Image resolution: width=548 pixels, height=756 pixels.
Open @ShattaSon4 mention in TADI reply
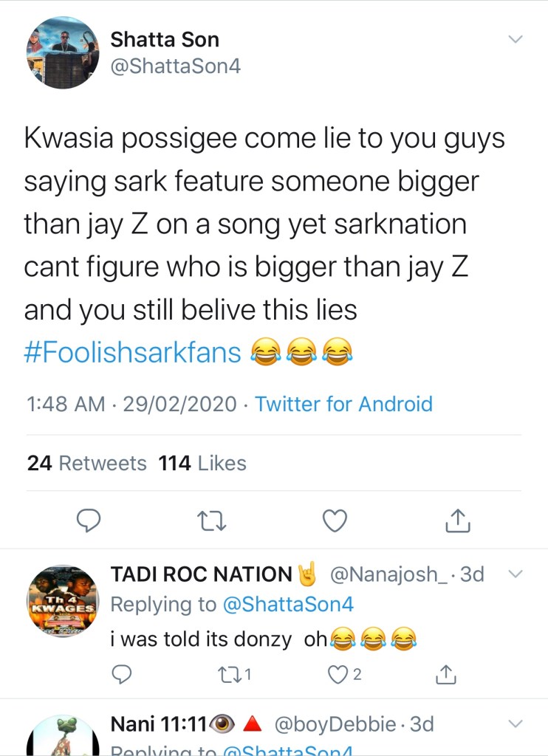coord(287,605)
